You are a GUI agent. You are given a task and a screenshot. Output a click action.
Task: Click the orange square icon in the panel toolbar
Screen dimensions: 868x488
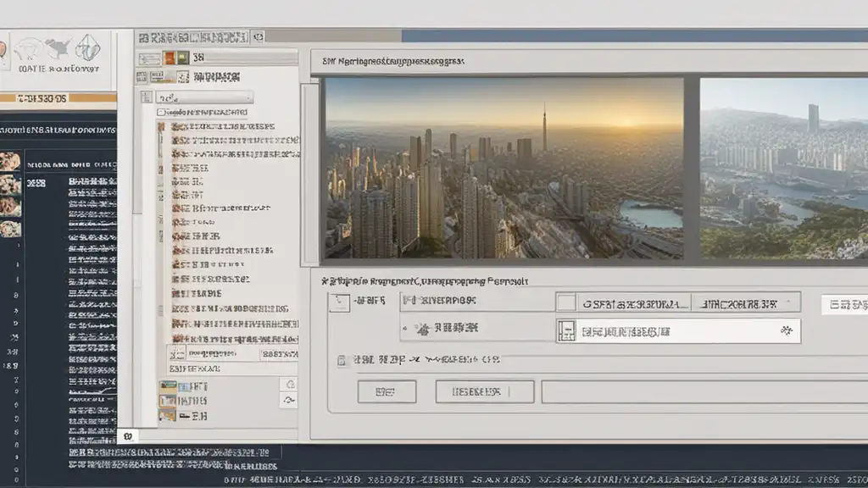[170, 58]
